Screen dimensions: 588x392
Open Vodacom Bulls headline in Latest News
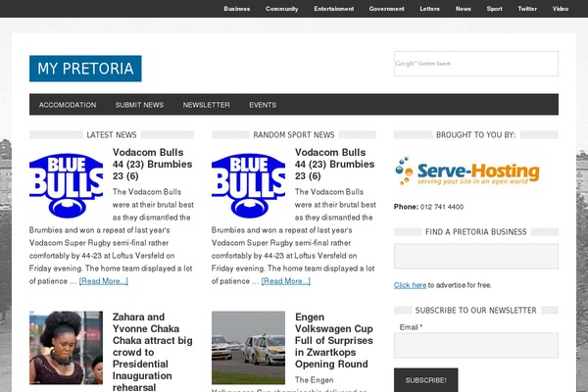tap(153, 164)
